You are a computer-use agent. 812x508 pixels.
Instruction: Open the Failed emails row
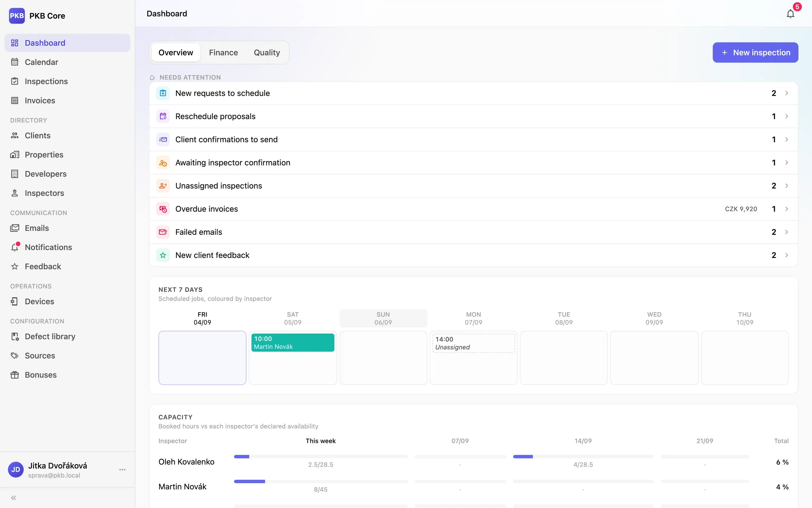coord(473,232)
